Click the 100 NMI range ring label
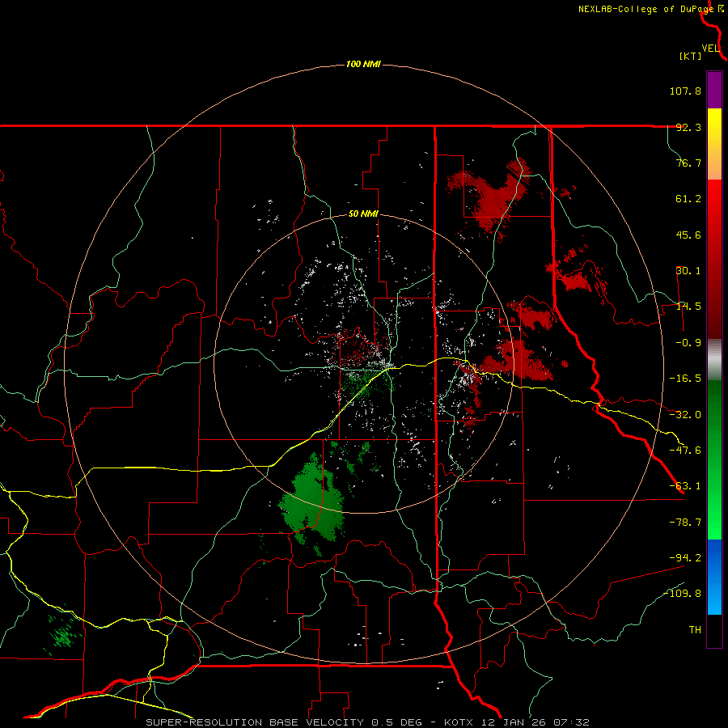The height and width of the screenshot is (728, 728). coord(363,64)
